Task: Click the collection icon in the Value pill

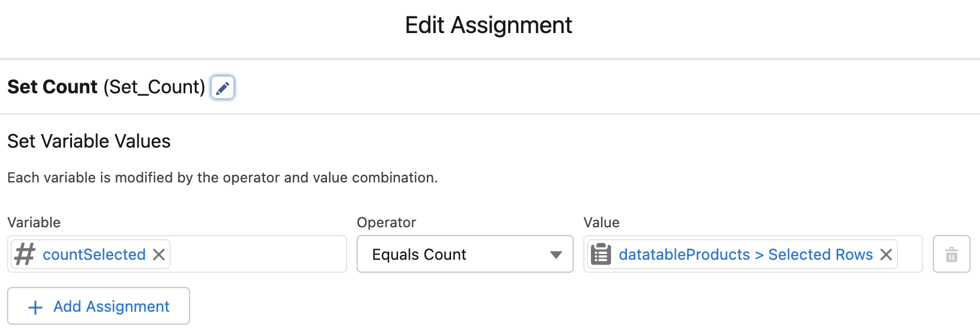Action: click(601, 254)
